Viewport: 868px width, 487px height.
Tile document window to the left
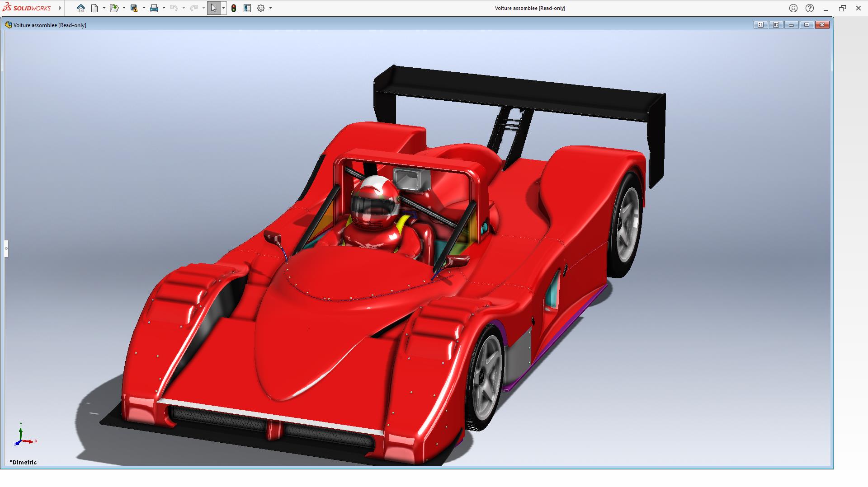tap(760, 25)
